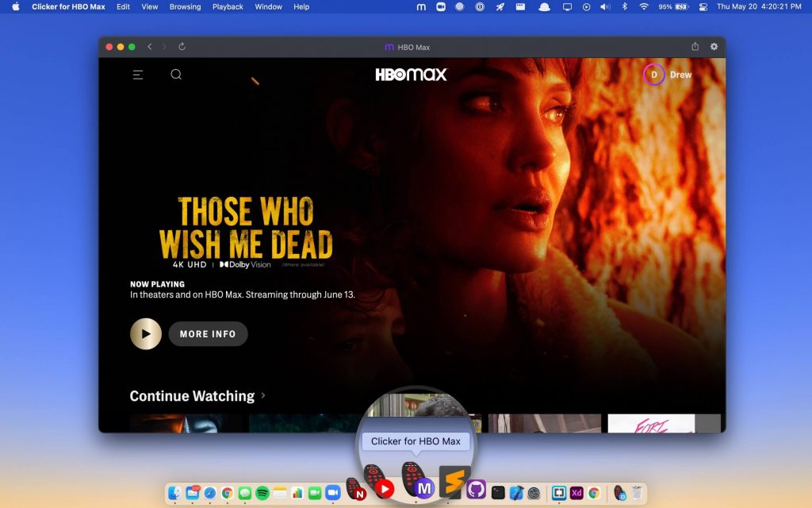This screenshot has width=812, height=508.
Task: Reload the page with the refresh icon
Action: coord(182,46)
